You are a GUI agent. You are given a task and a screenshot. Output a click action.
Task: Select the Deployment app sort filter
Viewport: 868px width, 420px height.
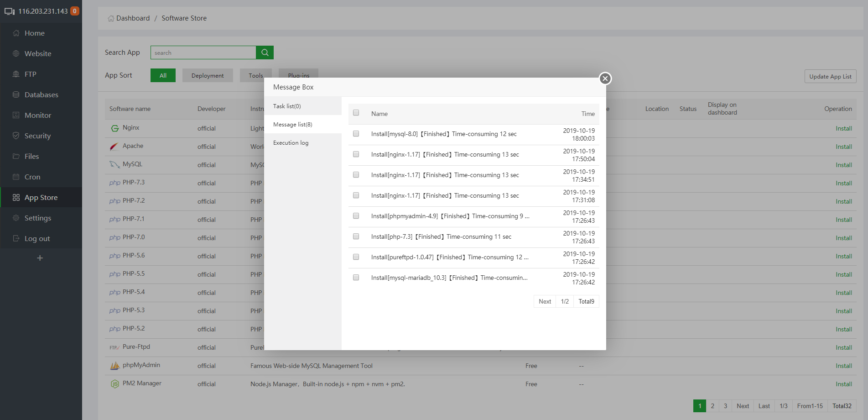[208, 75]
